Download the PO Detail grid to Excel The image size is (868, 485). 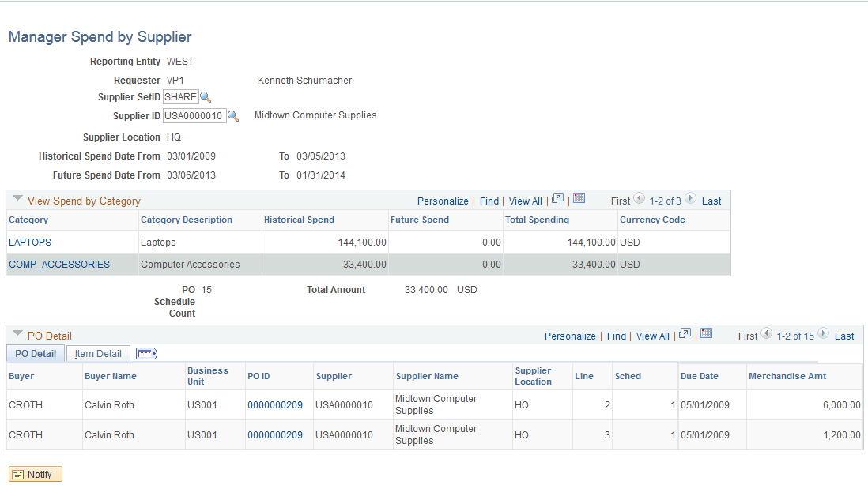point(705,335)
